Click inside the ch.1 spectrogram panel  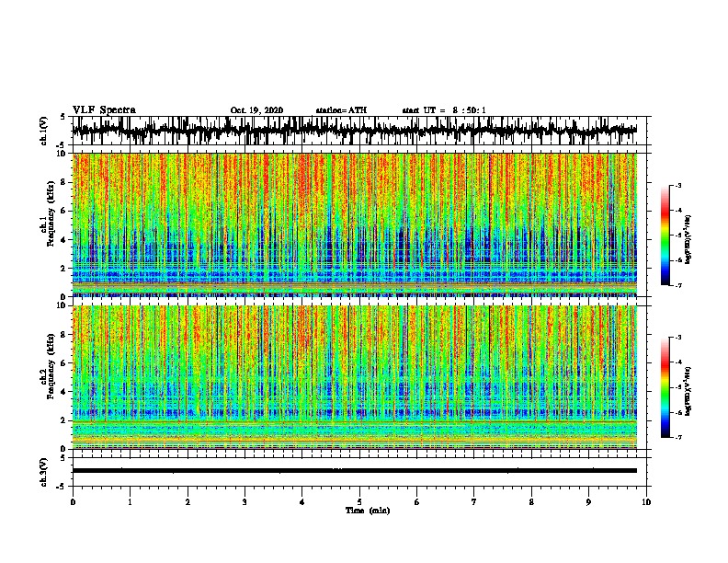(x=354, y=224)
